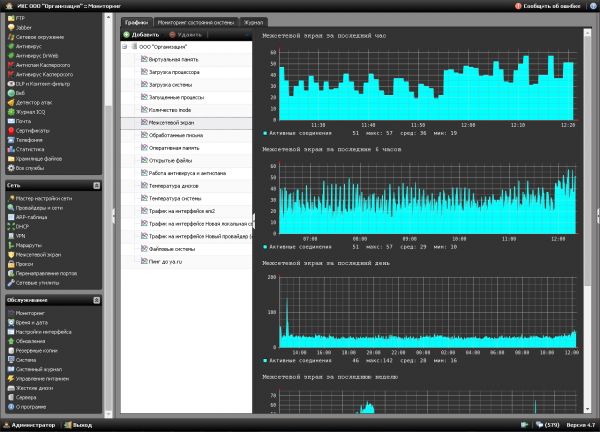Open Резервные копии section
This screenshot has height=432, width=600.
click(38, 350)
